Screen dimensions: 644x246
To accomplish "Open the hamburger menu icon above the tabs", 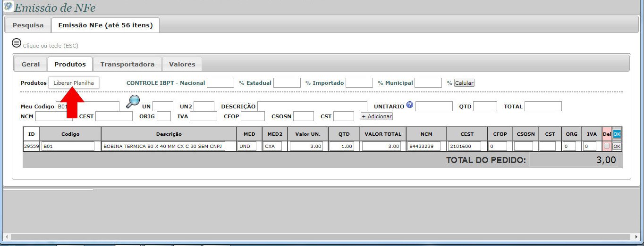I will point(17,43).
